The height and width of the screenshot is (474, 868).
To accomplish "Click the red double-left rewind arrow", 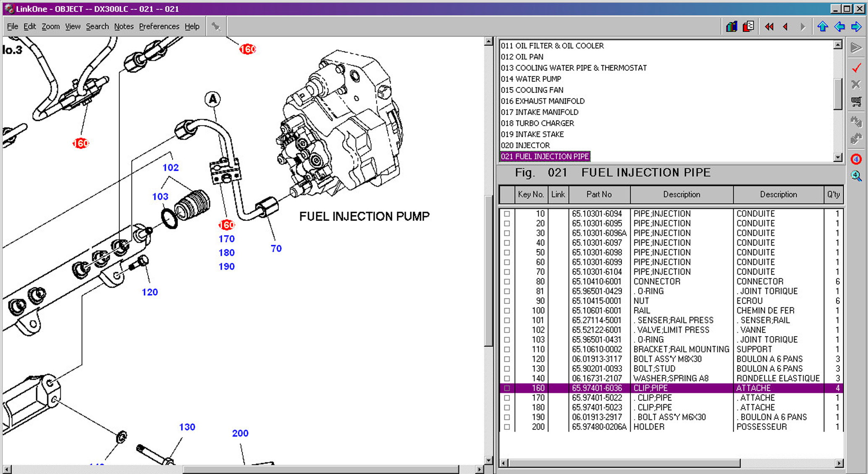I will [x=769, y=27].
